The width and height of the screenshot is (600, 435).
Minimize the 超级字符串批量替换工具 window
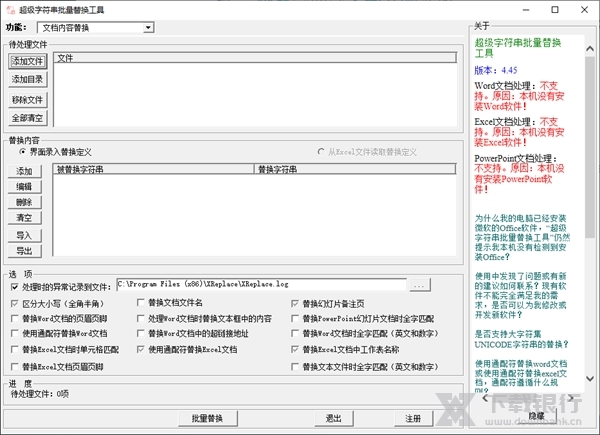pyautogui.click(x=526, y=10)
